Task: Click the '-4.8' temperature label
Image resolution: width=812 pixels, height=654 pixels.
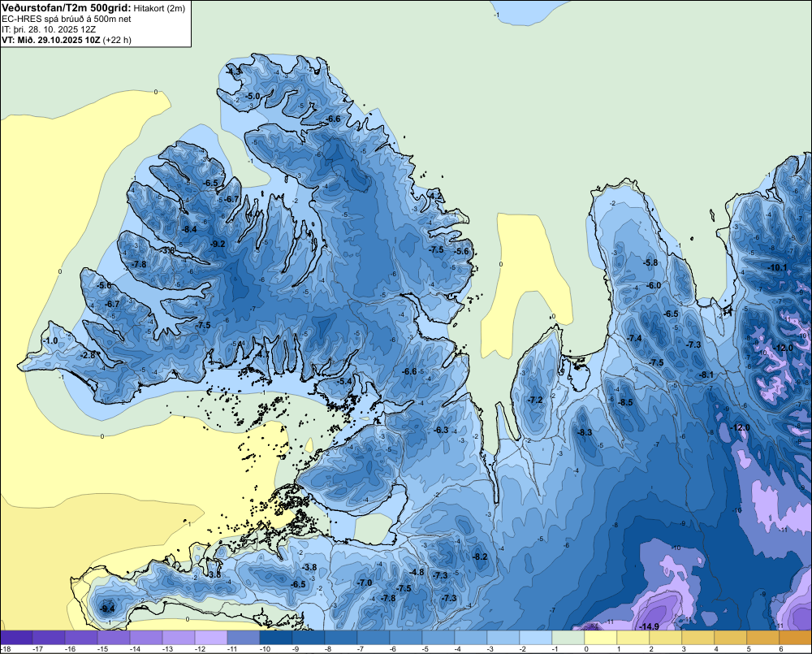Action: click(417, 573)
